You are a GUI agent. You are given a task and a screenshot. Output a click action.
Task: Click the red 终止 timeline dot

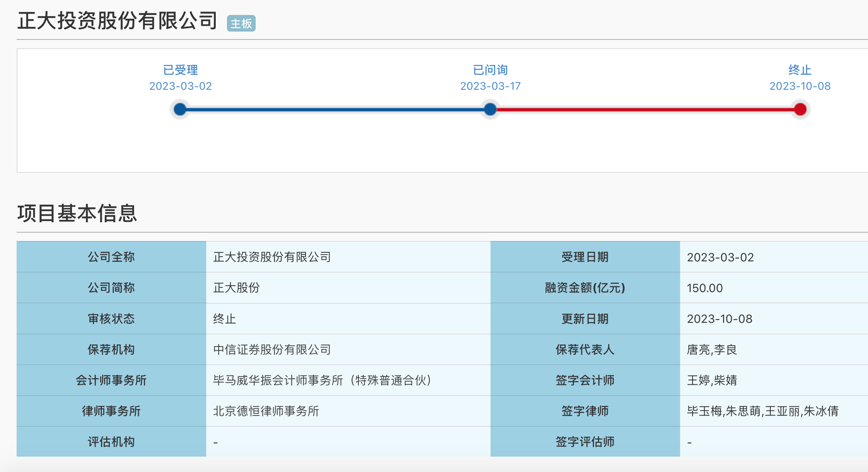[800, 110]
